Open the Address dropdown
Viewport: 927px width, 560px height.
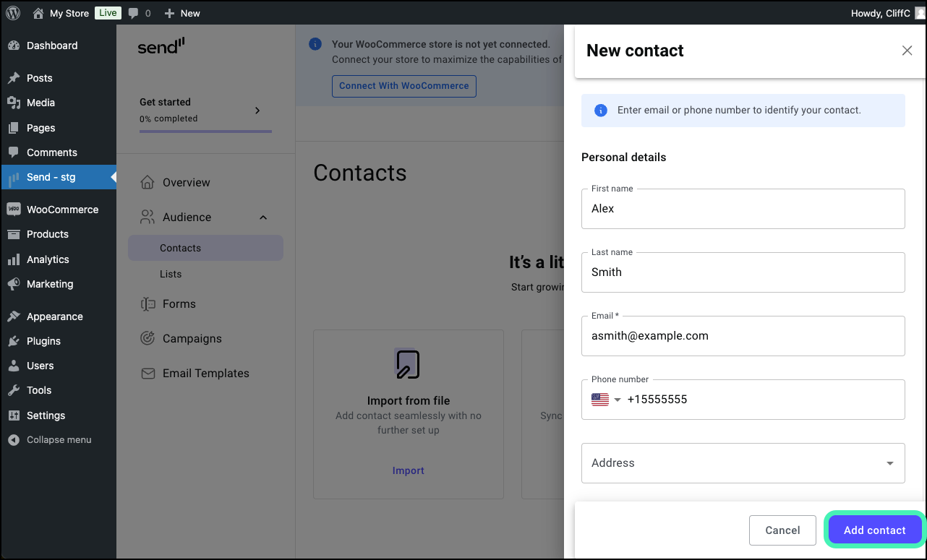(743, 463)
